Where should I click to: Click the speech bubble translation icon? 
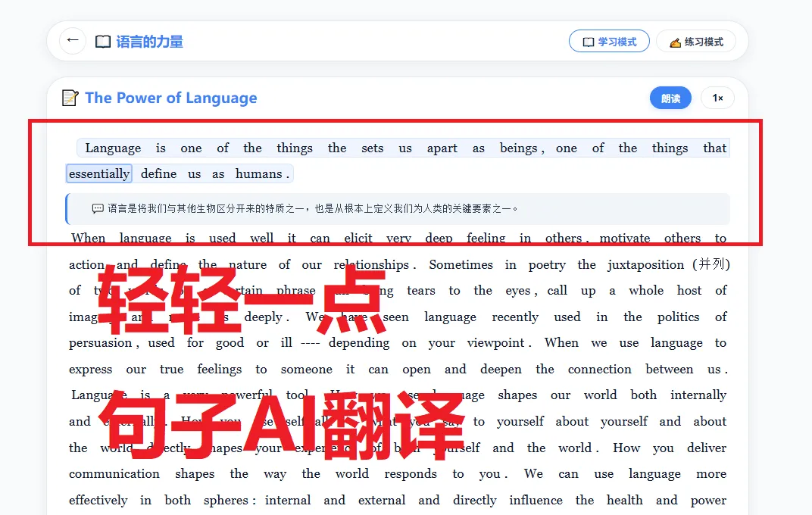(98, 208)
